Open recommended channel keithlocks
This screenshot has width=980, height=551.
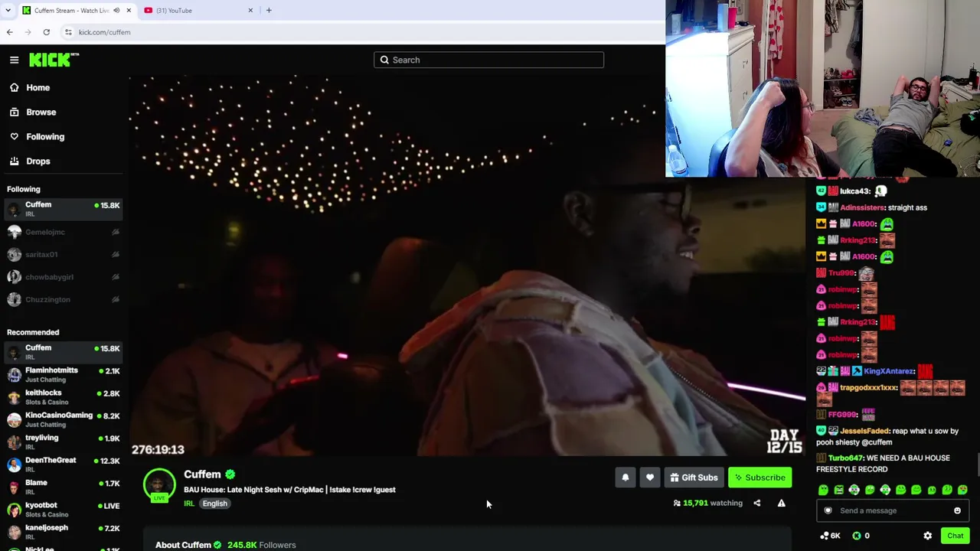pos(63,397)
